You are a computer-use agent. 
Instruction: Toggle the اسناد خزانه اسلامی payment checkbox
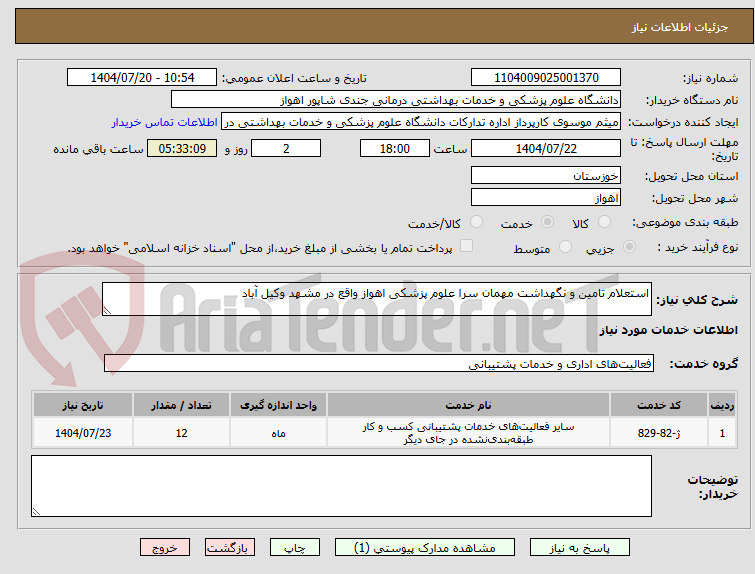click(466, 246)
